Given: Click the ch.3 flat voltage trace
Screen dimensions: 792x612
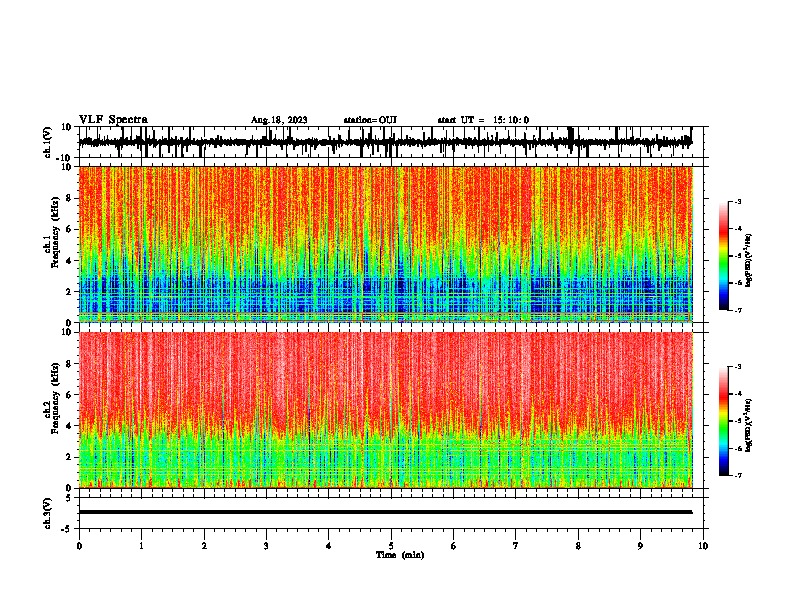Looking at the screenshot, I should click(x=385, y=512).
